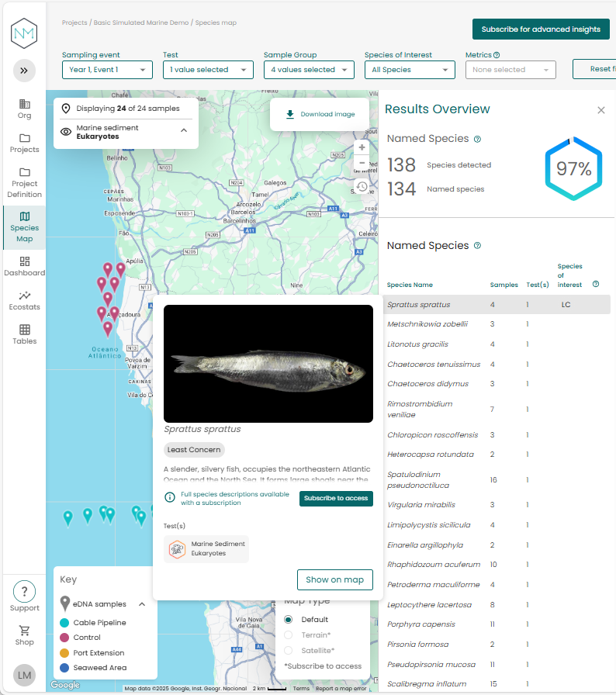Viewport: 616px width, 695px height.
Task: Click Subscribe for advanced insights button
Action: point(541,29)
